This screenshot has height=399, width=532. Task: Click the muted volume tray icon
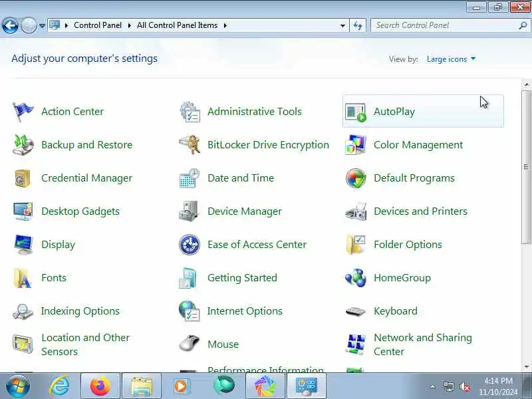[x=465, y=386]
